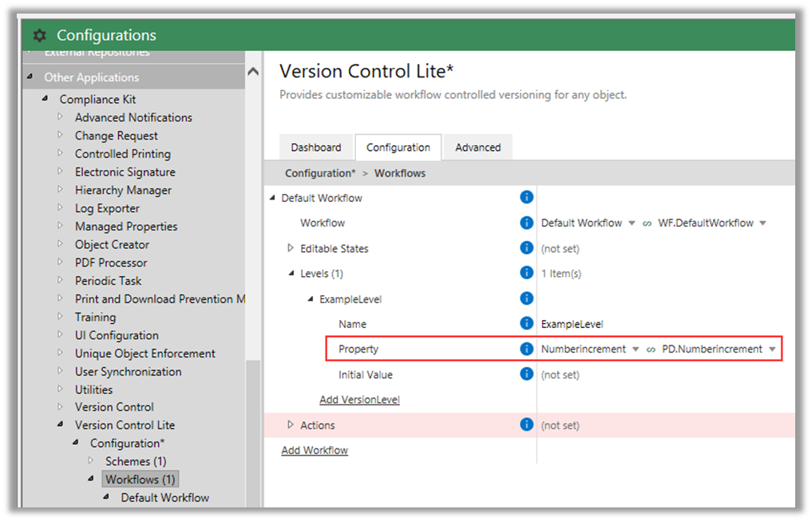This screenshot has height=521, width=812.
Task: Expand the Advanced Notifications tree arrow
Action: pyautogui.click(x=61, y=117)
